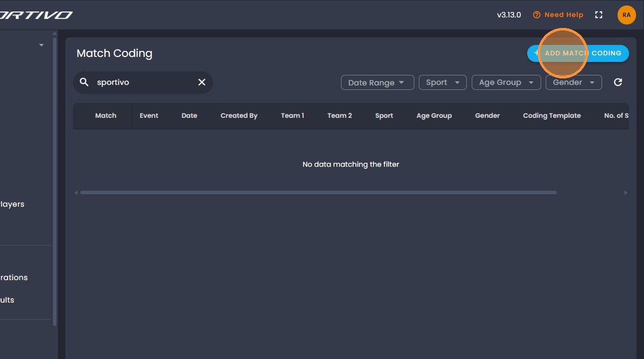
Task: Open the Sport filter dropdown
Action: [x=443, y=82]
